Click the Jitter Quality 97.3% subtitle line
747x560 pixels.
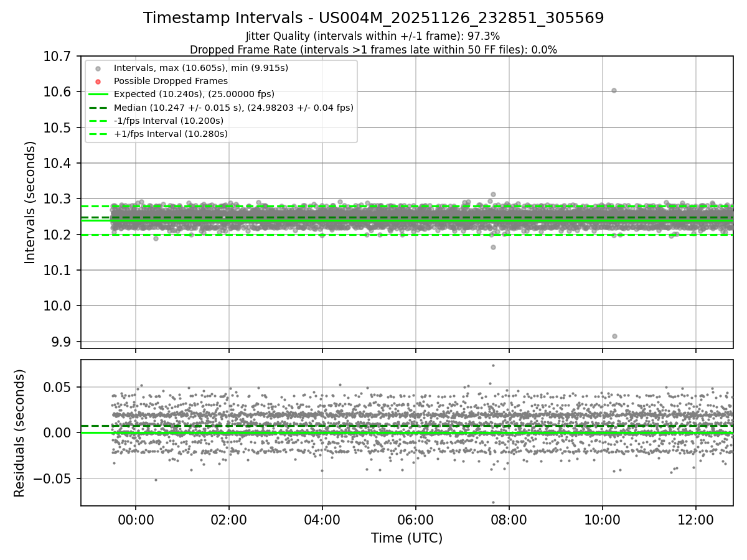[x=373, y=36]
